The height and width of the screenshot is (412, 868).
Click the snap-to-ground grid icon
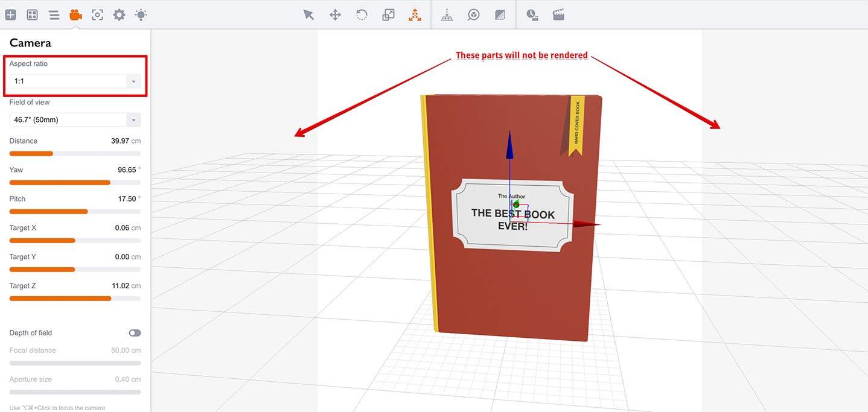click(447, 15)
